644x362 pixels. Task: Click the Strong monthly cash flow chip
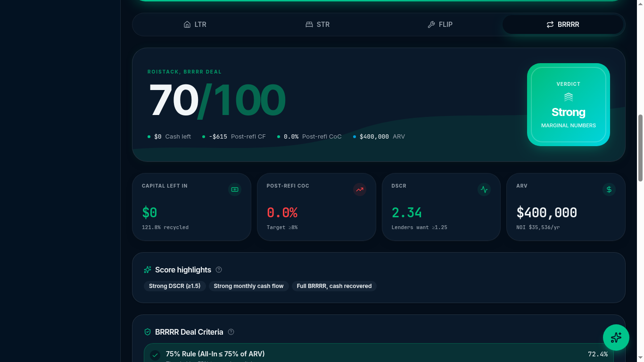tap(249, 286)
